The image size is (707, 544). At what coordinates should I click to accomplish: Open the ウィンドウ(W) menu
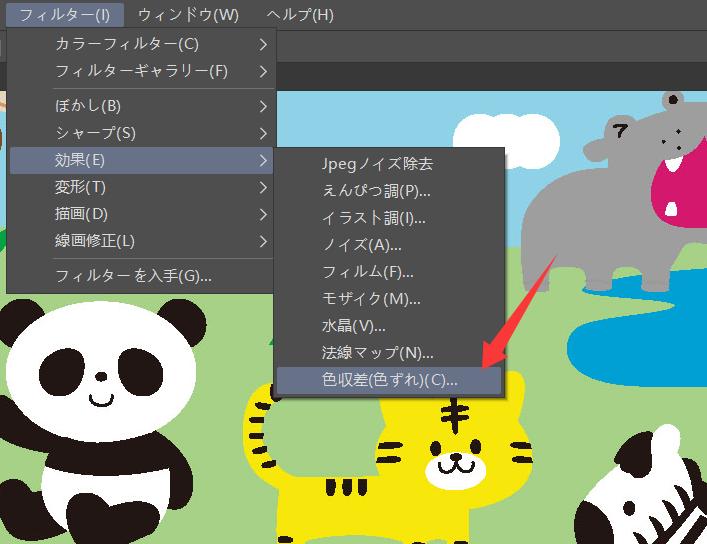pos(188,14)
